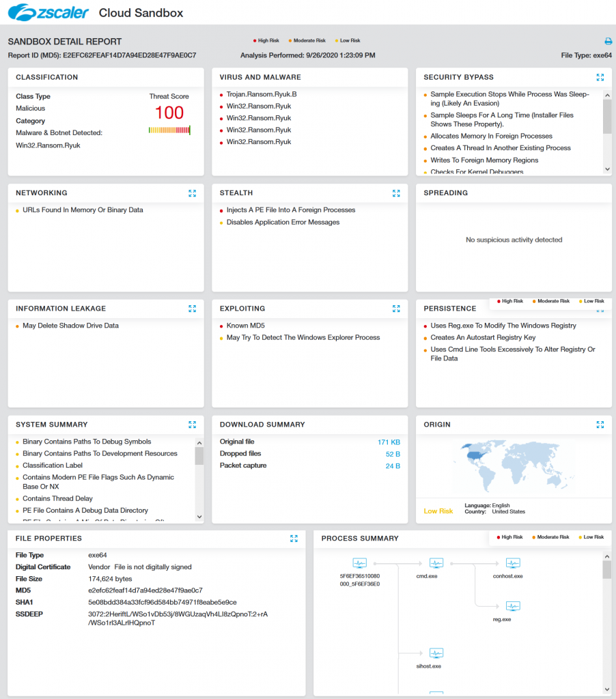Expand the System Summary panel

click(192, 425)
